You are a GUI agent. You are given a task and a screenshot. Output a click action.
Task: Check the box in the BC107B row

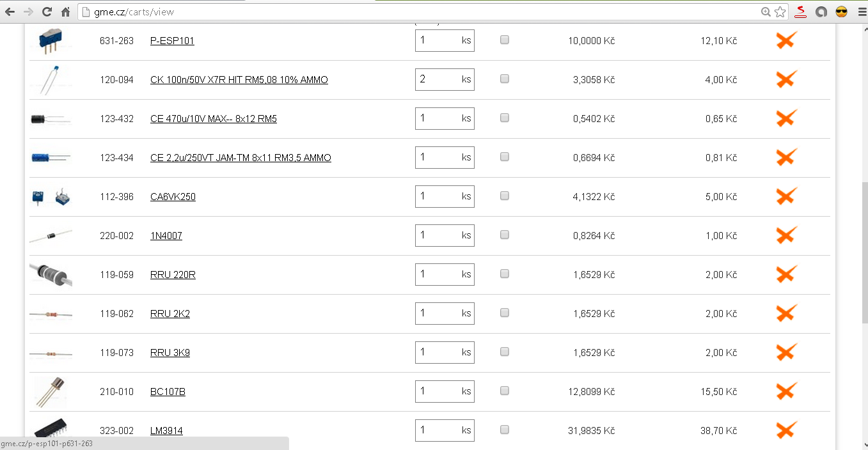pyautogui.click(x=505, y=391)
